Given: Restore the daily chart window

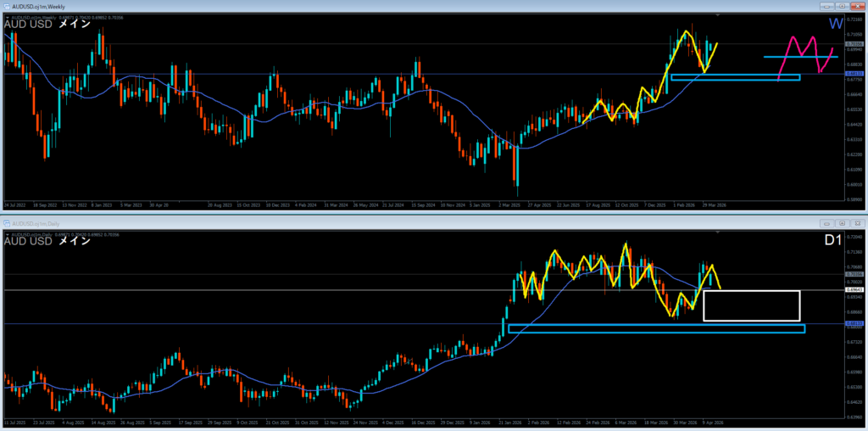Looking at the screenshot, I should [842, 223].
